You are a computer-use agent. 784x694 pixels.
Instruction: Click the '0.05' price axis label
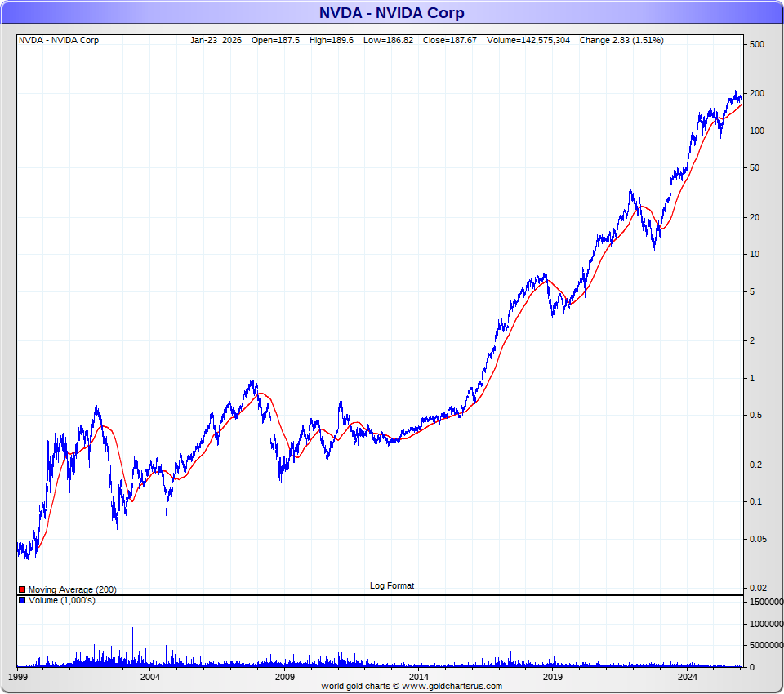tap(758, 539)
